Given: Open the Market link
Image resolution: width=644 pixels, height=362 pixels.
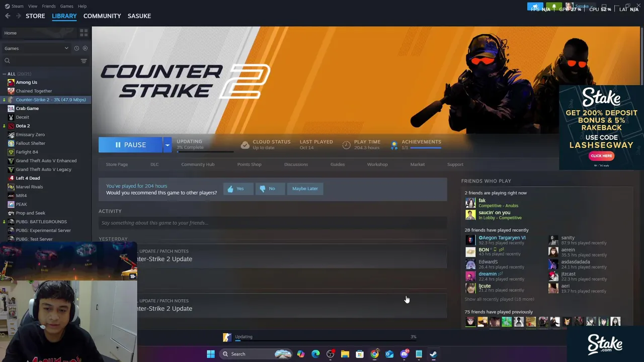Looking at the screenshot, I should (x=417, y=164).
